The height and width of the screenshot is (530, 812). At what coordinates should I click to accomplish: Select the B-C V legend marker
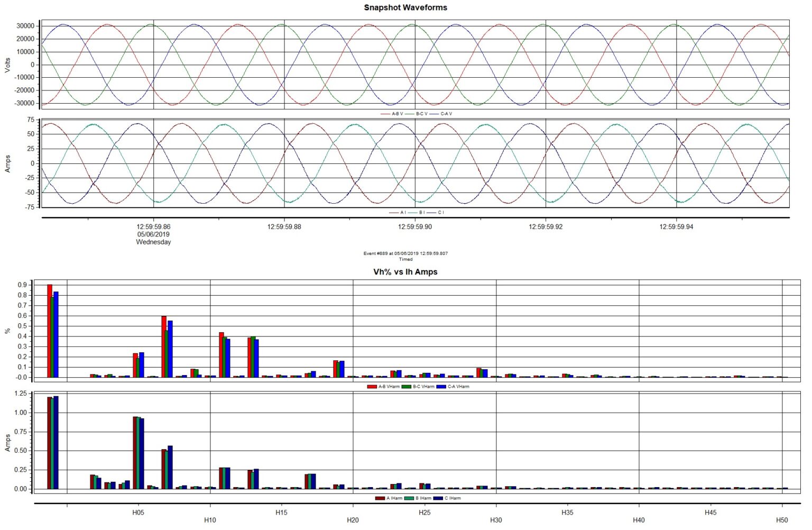(409, 114)
